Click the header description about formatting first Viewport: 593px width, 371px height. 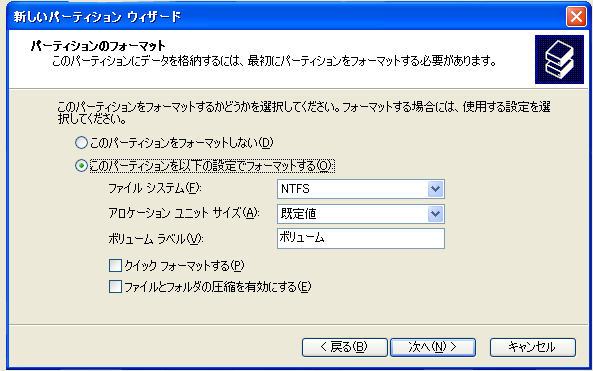point(274,61)
